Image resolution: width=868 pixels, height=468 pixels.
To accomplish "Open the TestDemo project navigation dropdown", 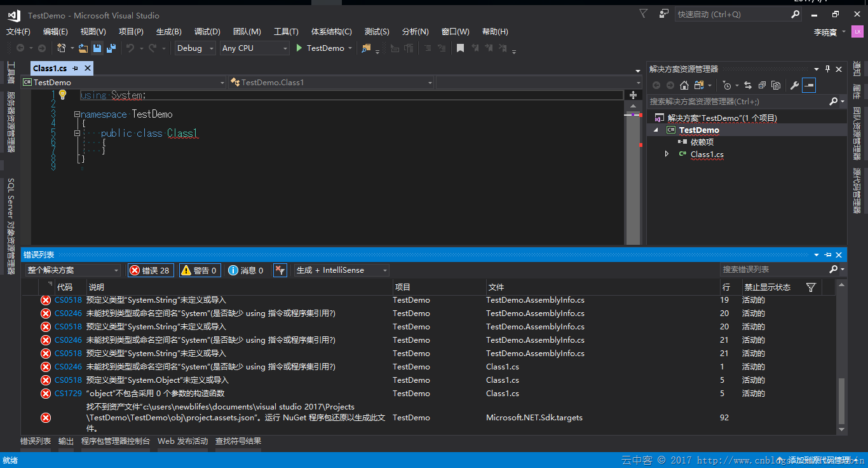I will (123, 83).
